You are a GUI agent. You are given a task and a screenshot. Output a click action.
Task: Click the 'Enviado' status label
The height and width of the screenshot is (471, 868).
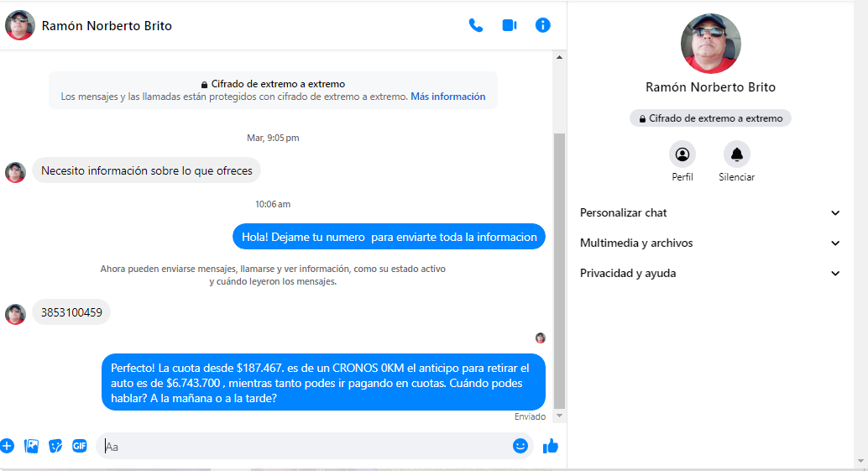pyautogui.click(x=530, y=416)
